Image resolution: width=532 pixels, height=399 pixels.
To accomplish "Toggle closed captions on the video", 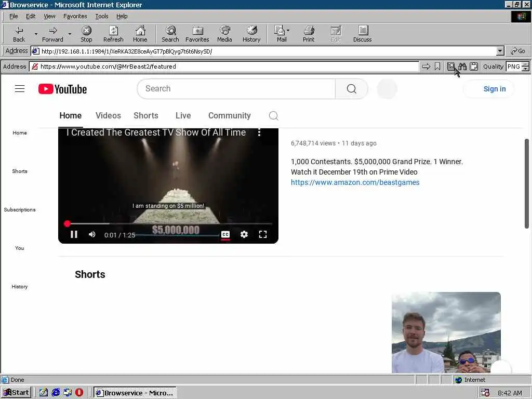I will pyautogui.click(x=225, y=234).
